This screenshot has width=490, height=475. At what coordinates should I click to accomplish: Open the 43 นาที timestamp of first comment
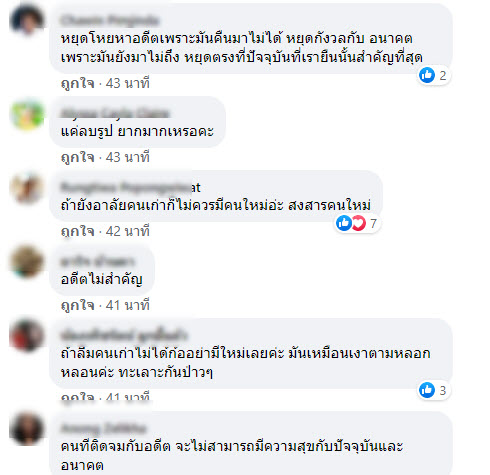tap(128, 83)
